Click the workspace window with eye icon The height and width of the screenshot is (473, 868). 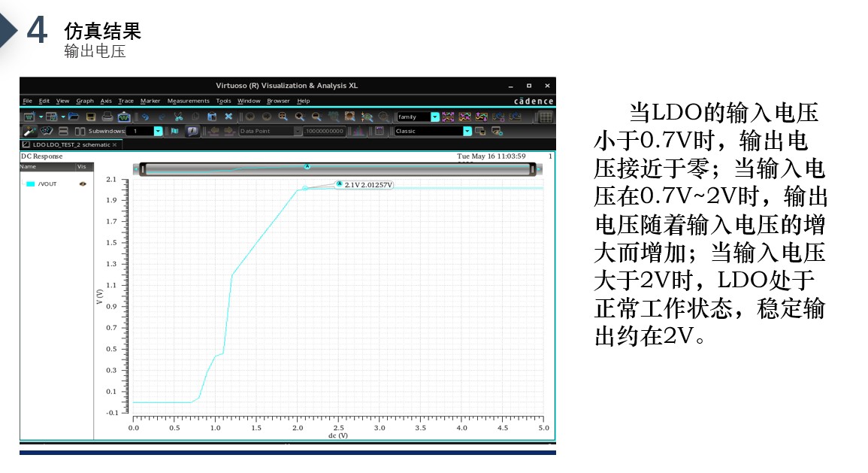497,132
